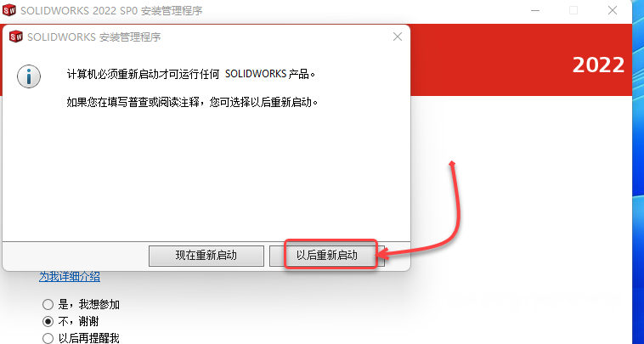This screenshot has height=344, width=644.
Task: Click the message 计算机必须重新启动才可运行
Action: coord(191,74)
